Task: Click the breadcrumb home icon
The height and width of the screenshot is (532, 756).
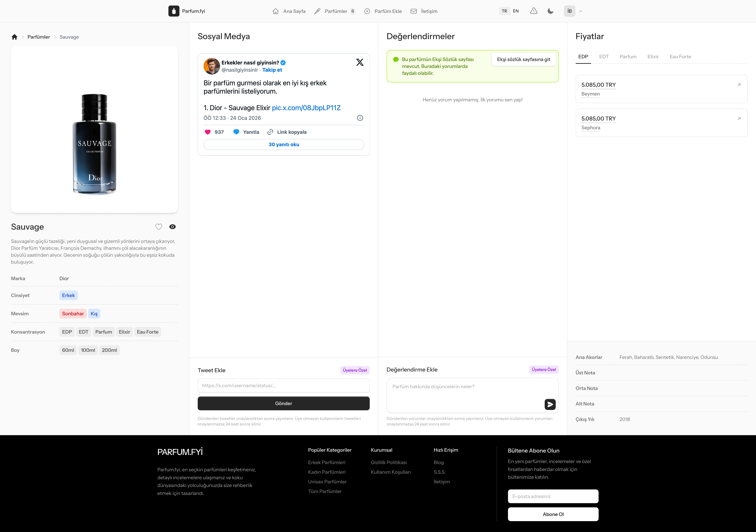Action: pos(14,37)
